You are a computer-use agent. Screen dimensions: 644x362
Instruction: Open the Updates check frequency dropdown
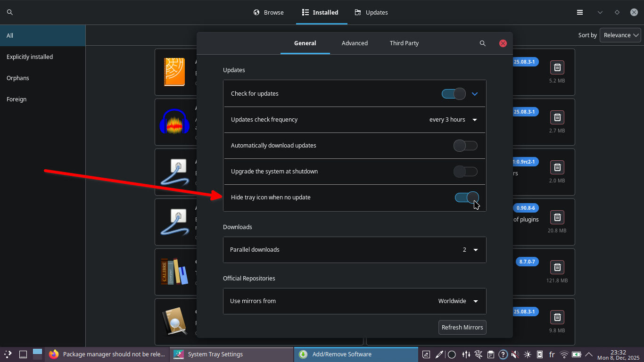[x=453, y=120]
